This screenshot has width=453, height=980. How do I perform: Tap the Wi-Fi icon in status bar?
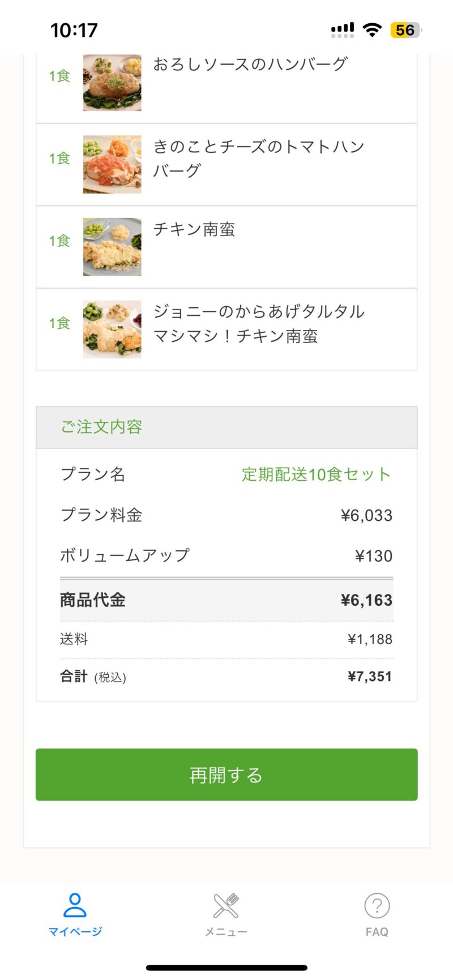(x=372, y=30)
